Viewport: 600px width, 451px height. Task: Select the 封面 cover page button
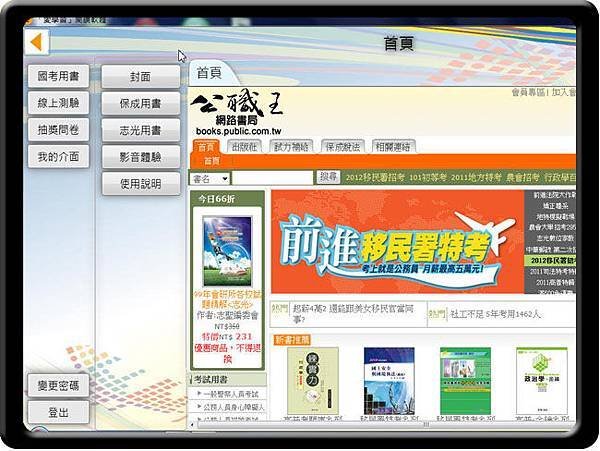click(140, 77)
